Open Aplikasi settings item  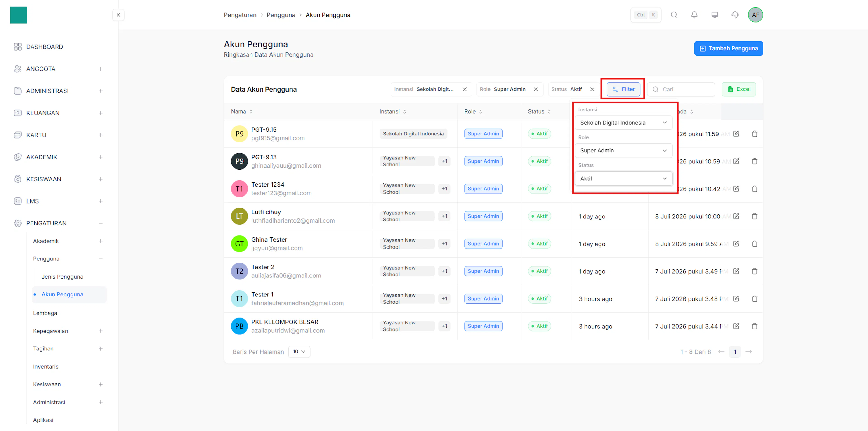point(43,420)
